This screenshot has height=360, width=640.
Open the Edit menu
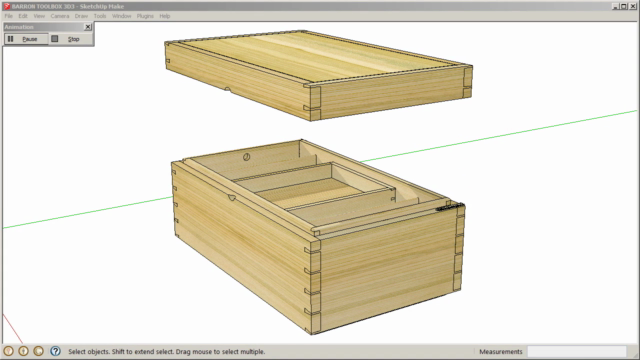[23, 16]
